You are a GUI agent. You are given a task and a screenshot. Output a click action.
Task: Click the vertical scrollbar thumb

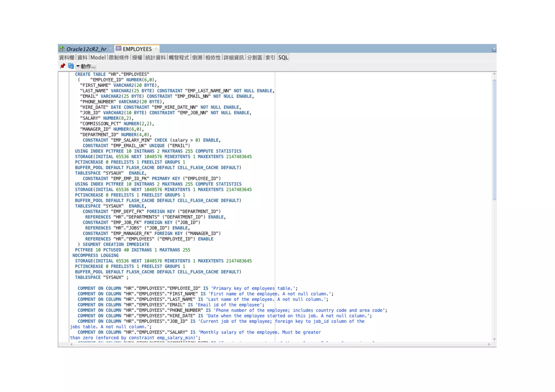494,139
